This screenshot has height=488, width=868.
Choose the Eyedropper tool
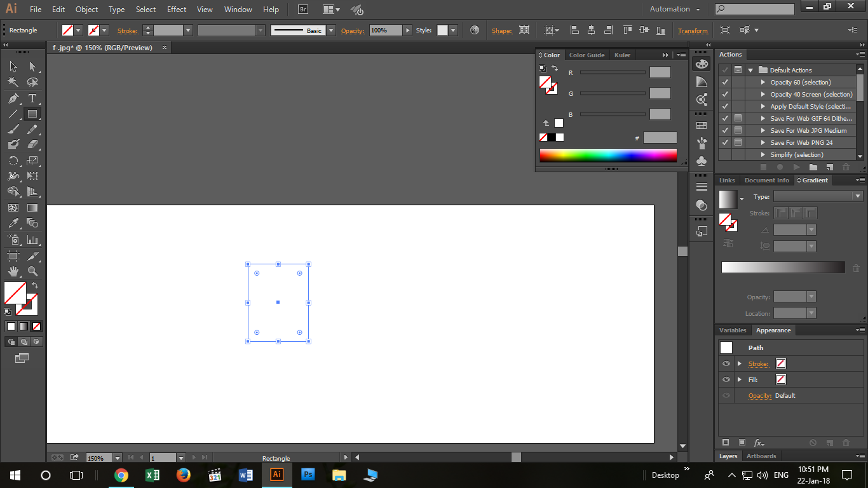coord(13,223)
